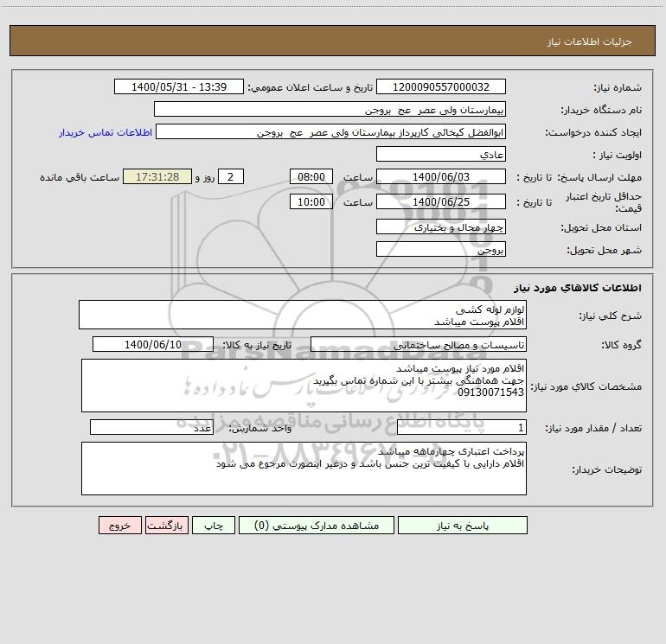The image size is (666, 644).
Task: Click the توضیحات خریدار label
Action: click(x=606, y=470)
